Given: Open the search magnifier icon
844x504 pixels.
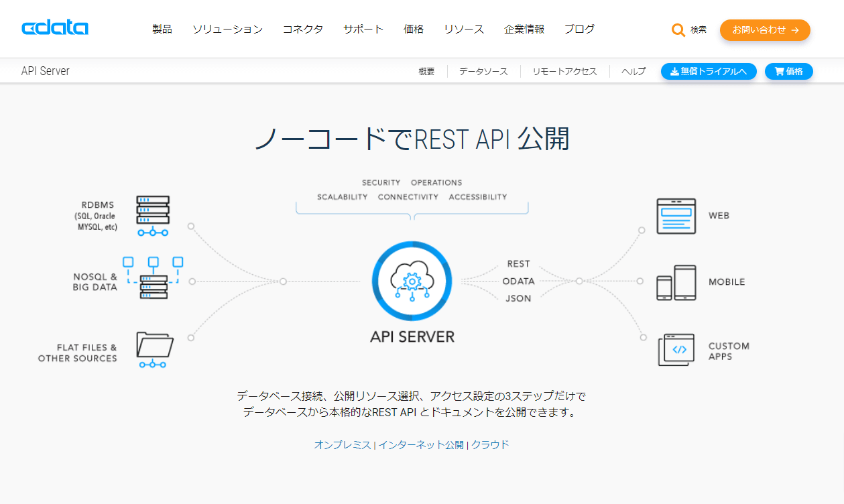Looking at the screenshot, I should point(677,29).
